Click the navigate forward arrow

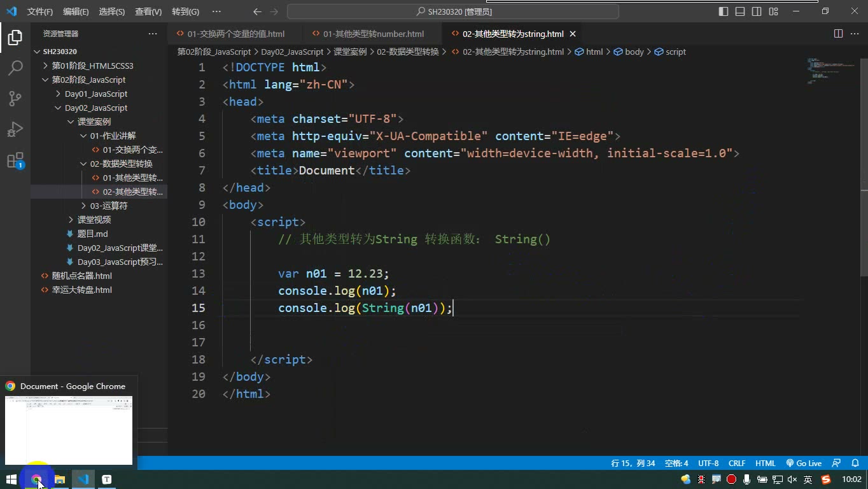point(274,11)
